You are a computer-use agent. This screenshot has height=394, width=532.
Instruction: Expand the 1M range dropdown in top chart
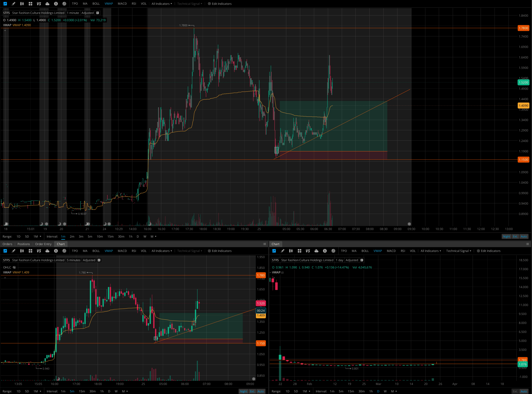[x=37, y=236]
